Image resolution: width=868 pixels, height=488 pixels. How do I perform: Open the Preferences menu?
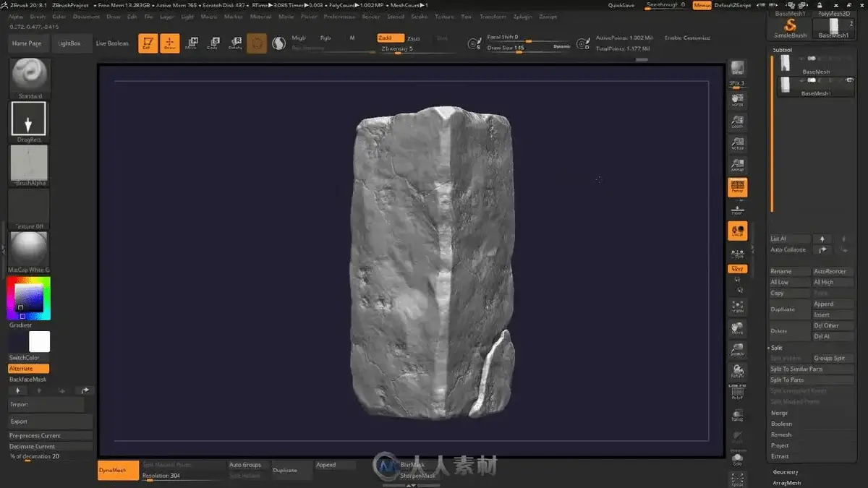click(x=339, y=16)
